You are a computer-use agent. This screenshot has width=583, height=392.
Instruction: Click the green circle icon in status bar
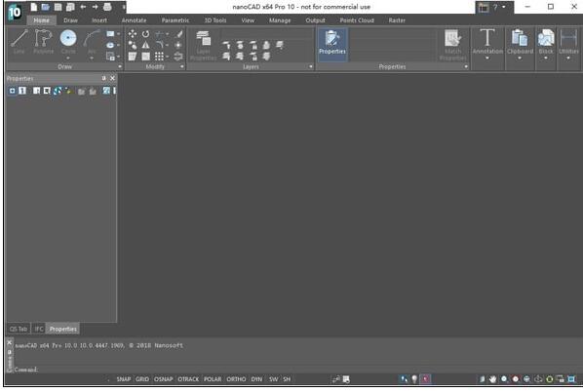click(x=549, y=379)
